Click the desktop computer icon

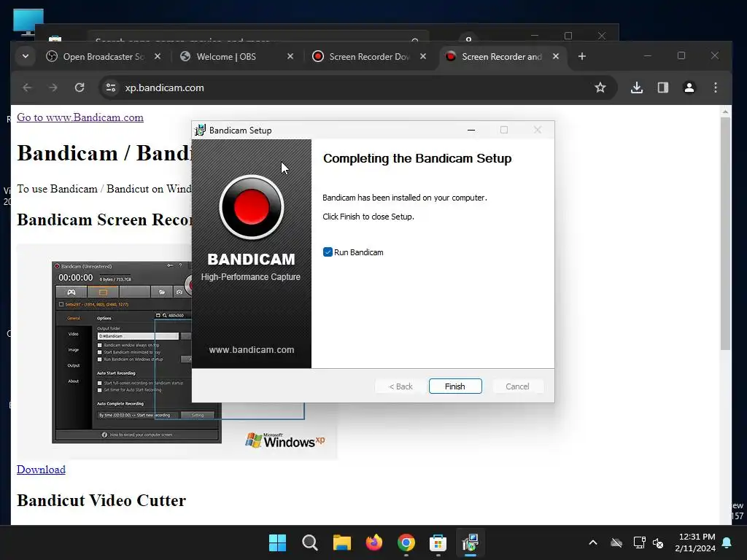[x=28, y=22]
